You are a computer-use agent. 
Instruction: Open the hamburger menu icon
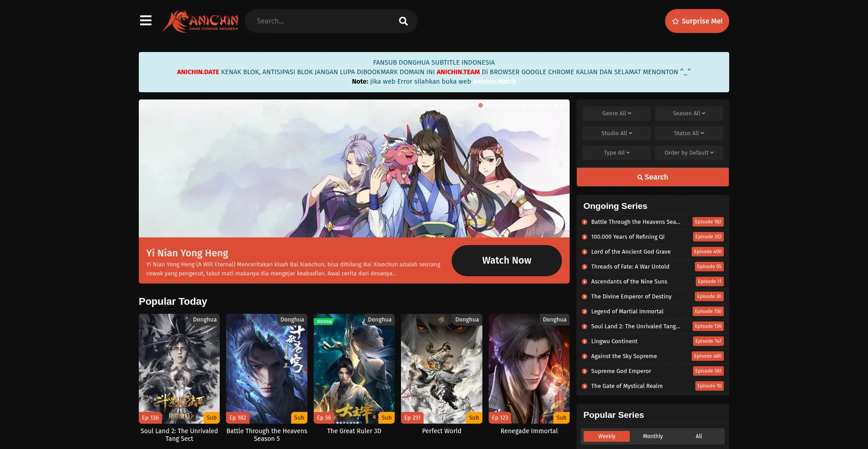[146, 21]
